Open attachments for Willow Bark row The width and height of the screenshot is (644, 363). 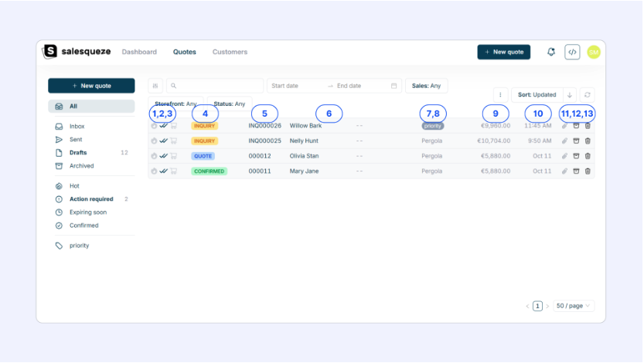[564, 126]
